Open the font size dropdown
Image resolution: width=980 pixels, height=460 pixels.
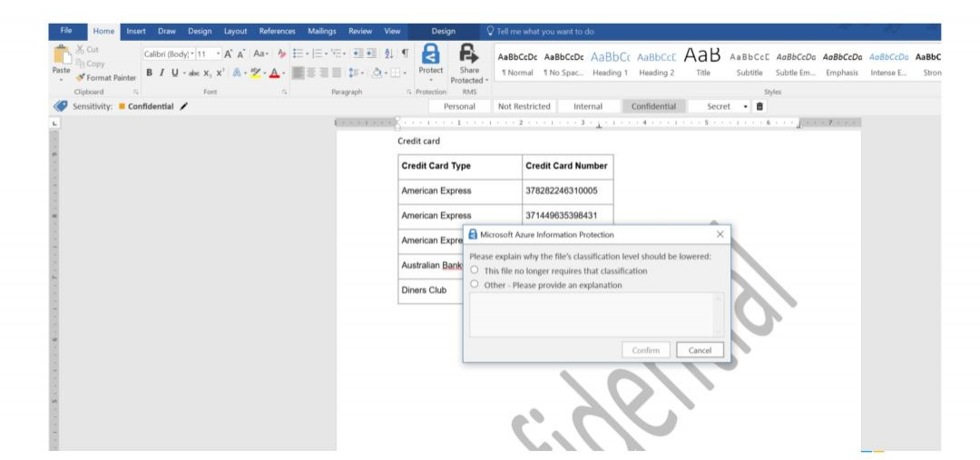coord(218,54)
